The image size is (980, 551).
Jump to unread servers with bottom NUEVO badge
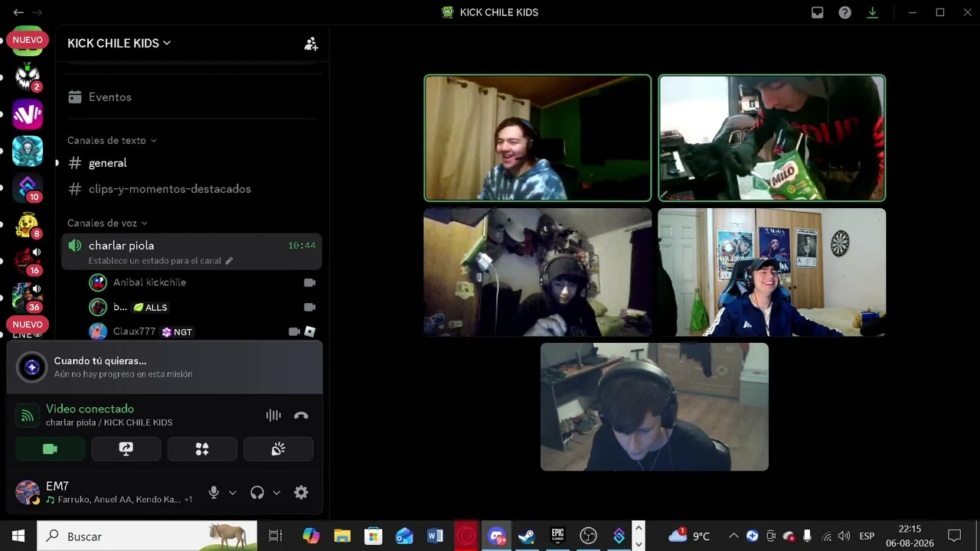click(x=28, y=324)
